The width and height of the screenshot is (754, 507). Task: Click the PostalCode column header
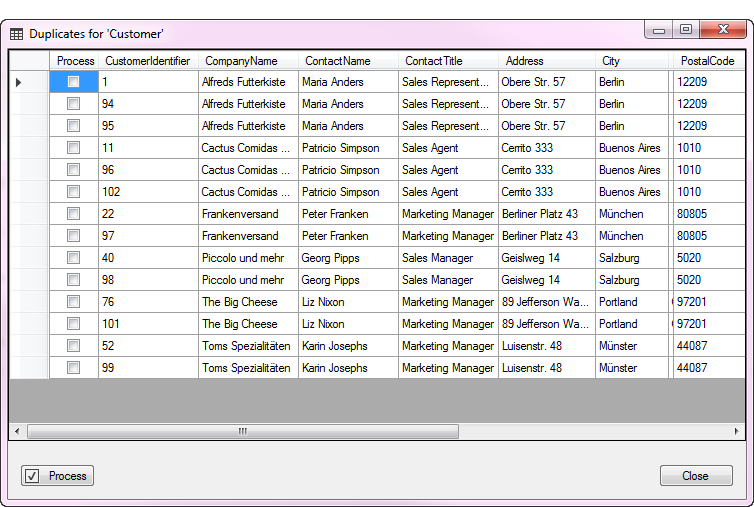[709, 61]
